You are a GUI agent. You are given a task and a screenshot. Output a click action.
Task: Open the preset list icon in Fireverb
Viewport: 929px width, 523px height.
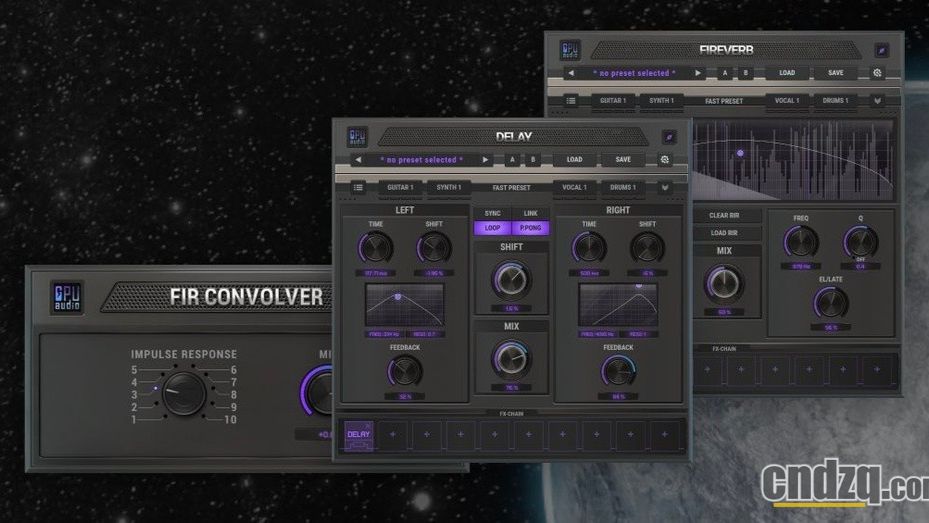point(571,101)
